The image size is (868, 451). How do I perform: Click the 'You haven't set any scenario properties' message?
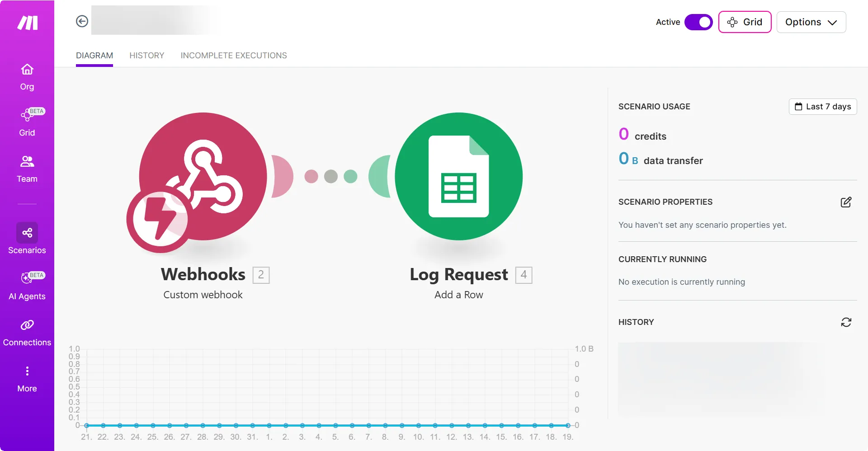pyautogui.click(x=703, y=225)
